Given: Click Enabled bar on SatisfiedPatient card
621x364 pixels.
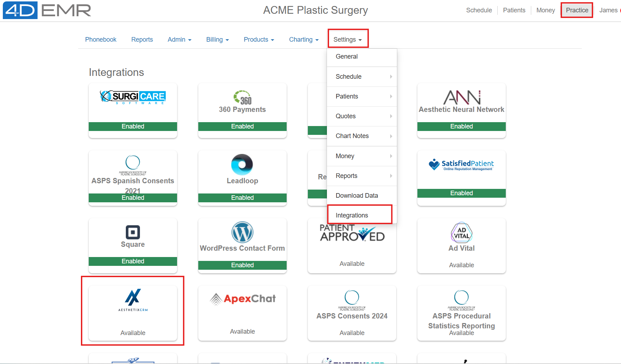Looking at the screenshot, I should pyautogui.click(x=462, y=193).
